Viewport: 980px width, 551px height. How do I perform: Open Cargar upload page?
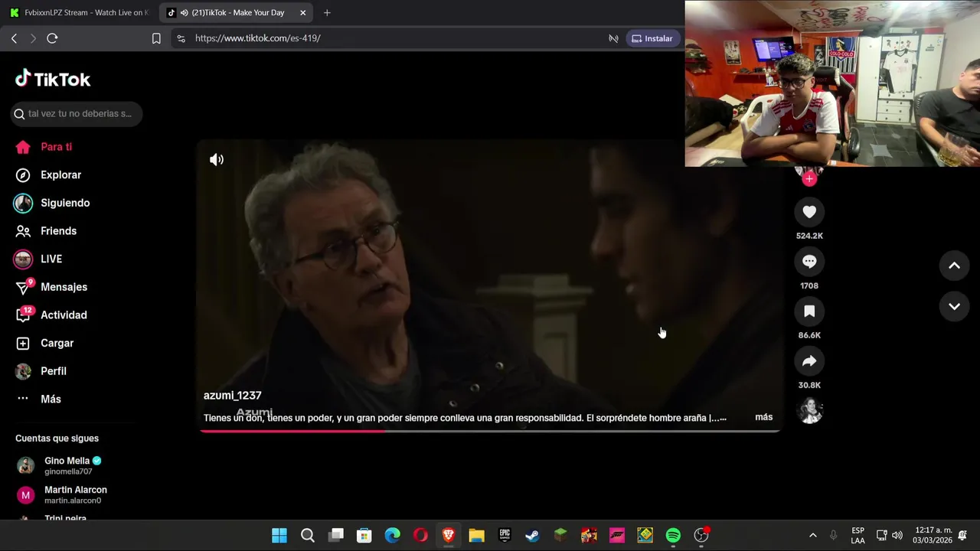[x=44, y=343]
